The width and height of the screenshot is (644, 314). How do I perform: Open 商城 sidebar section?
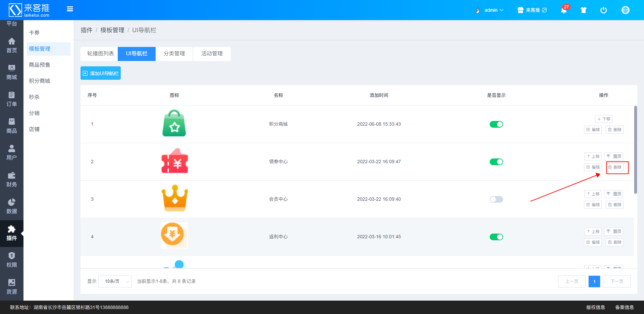(12, 72)
